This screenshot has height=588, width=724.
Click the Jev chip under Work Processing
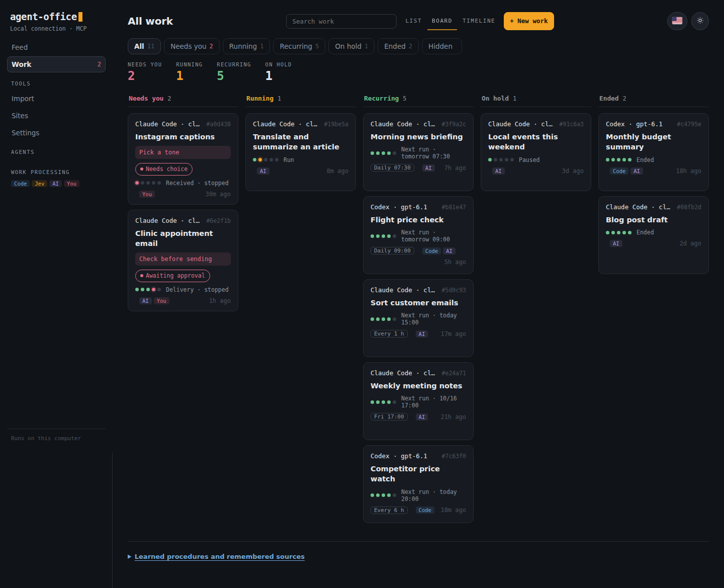(40, 184)
